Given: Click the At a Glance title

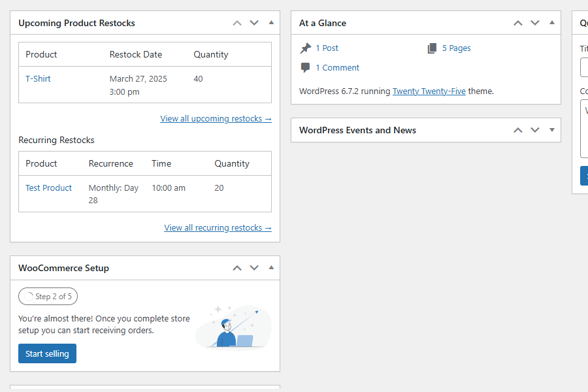Looking at the screenshot, I should coord(323,23).
